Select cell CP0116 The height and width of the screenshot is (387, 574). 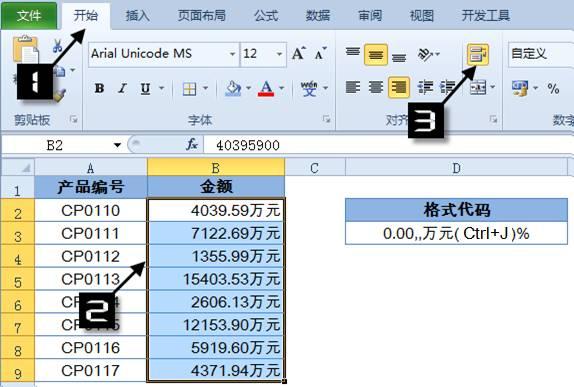coord(91,347)
